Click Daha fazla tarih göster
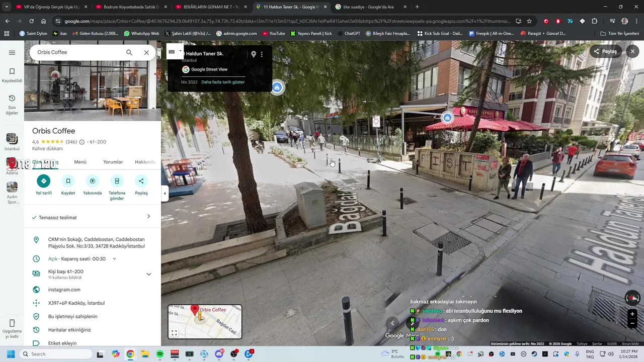The image size is (644, 362). [223, 82]
